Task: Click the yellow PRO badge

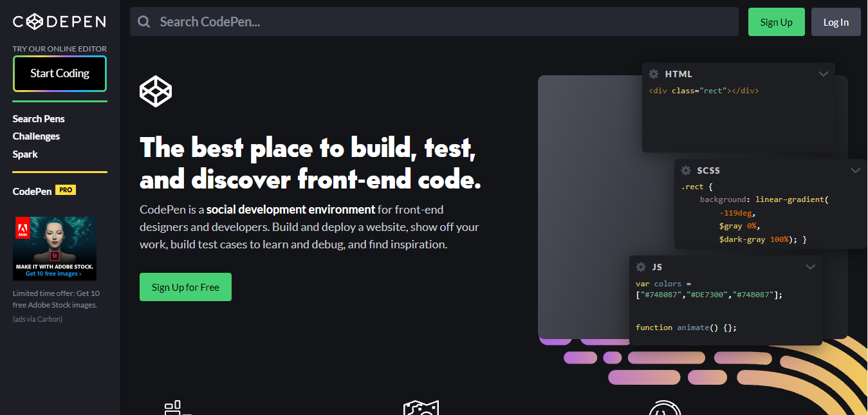Action: 66,190
